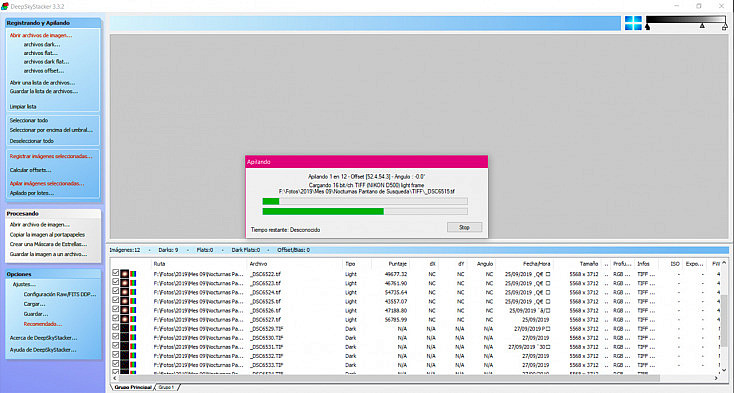Open 'Acerca de DeepSkyStacker...' link
The height and width of the screenshot is (393, 734).
pyautogui.click(x=44, y=337)
